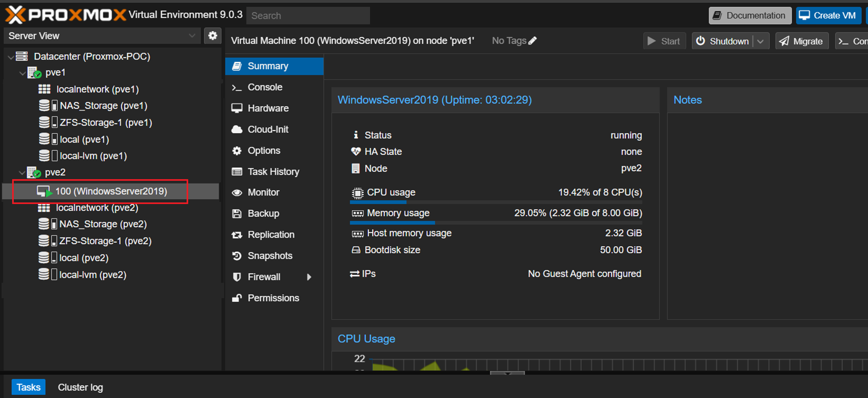Expand the Firewall submenu arrow

(309, 277)
